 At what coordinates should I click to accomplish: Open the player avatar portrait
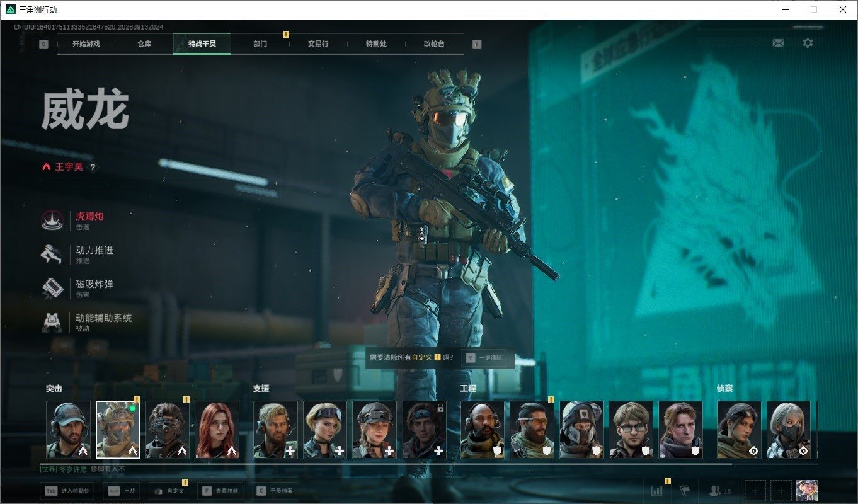807,491
